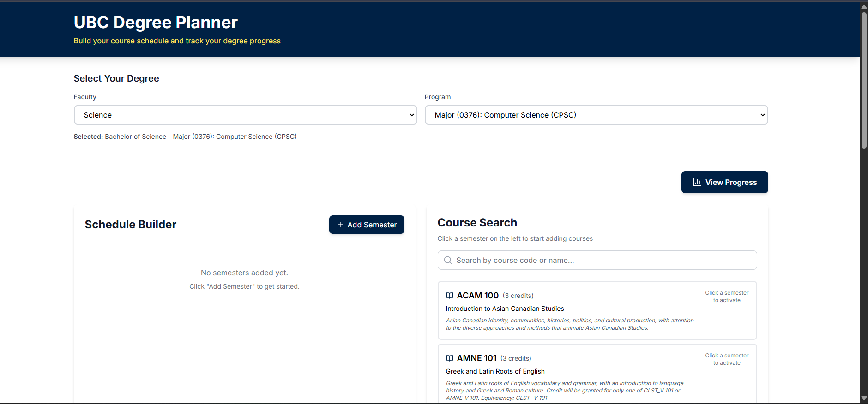Click the UBC Degree Planner heading
This screenshot has width=868, height=404.
[156, 22]
